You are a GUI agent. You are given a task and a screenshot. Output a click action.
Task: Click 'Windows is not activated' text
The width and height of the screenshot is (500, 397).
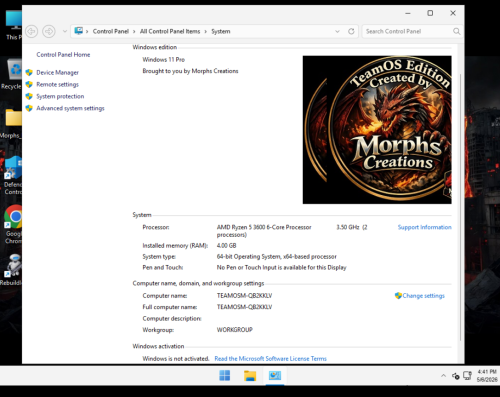pyautogui.click(x=176, y=359)
